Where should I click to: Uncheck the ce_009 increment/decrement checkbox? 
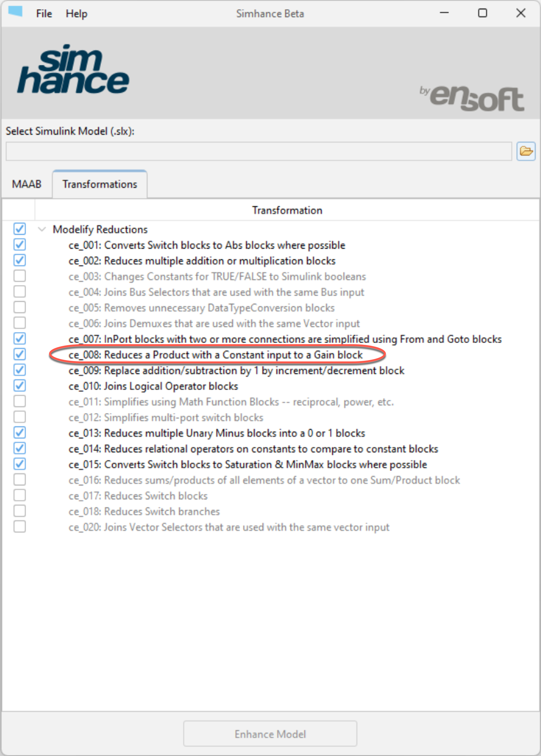click(20, 370)
